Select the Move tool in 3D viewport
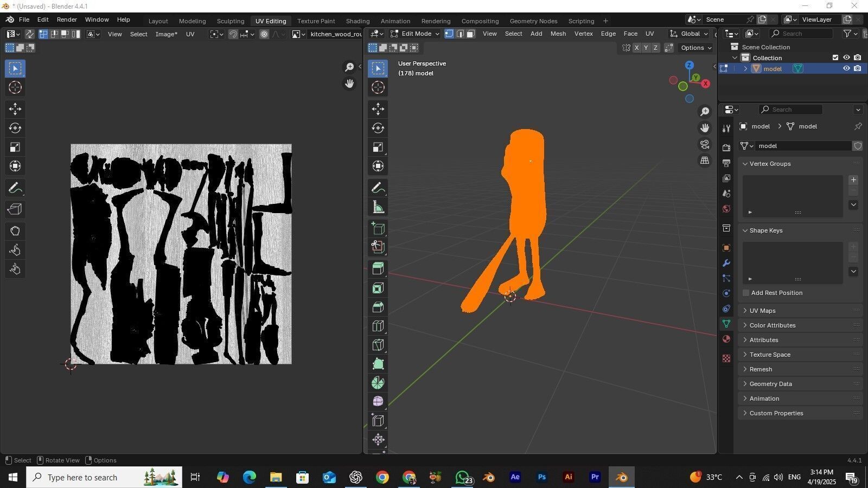 point(378,109)
